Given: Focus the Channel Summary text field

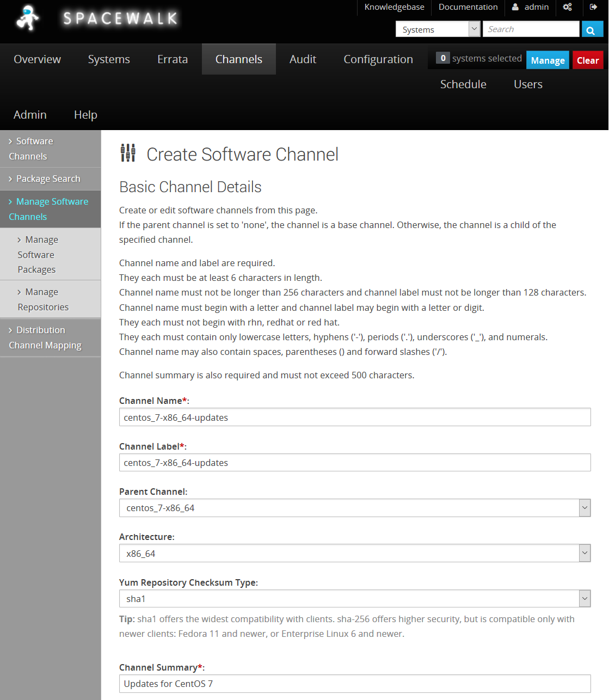Looking at the screenshot, I should point(354,684).
